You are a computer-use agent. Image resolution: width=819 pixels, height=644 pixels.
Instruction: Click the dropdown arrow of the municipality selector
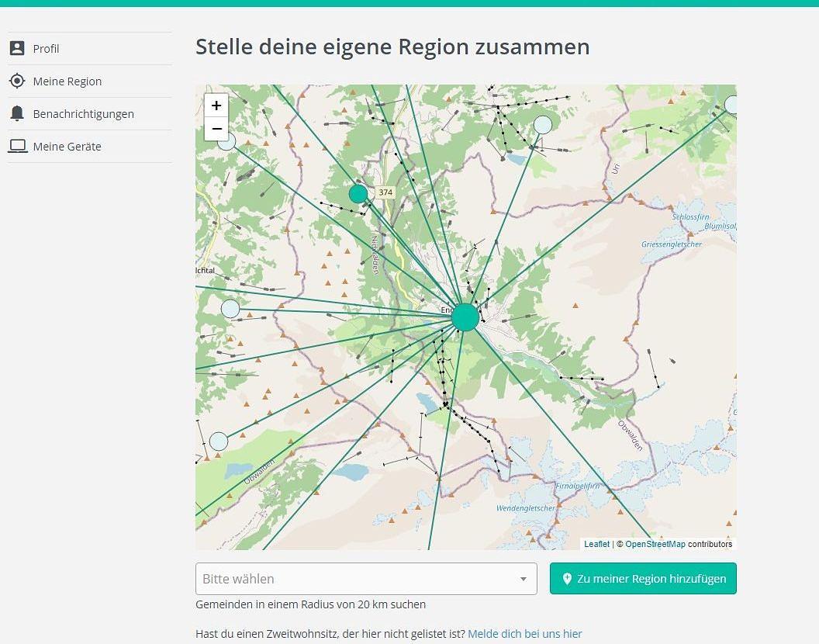(523, 579)
